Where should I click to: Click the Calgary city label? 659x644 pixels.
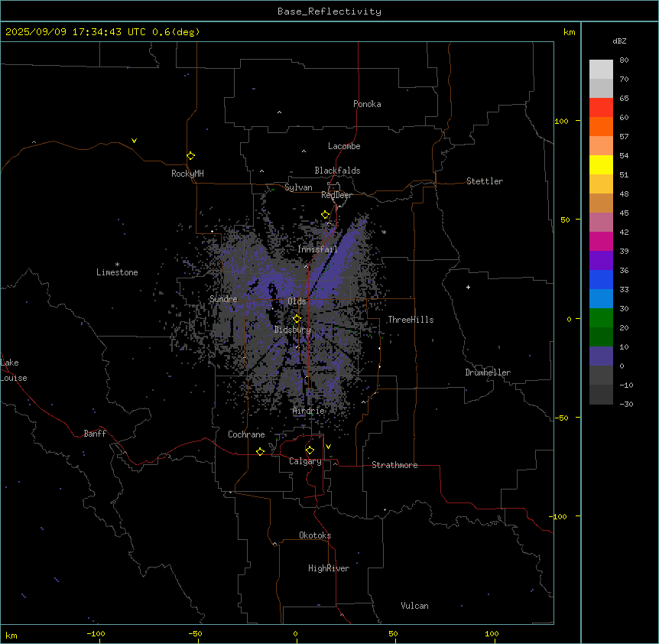[305, 461]
